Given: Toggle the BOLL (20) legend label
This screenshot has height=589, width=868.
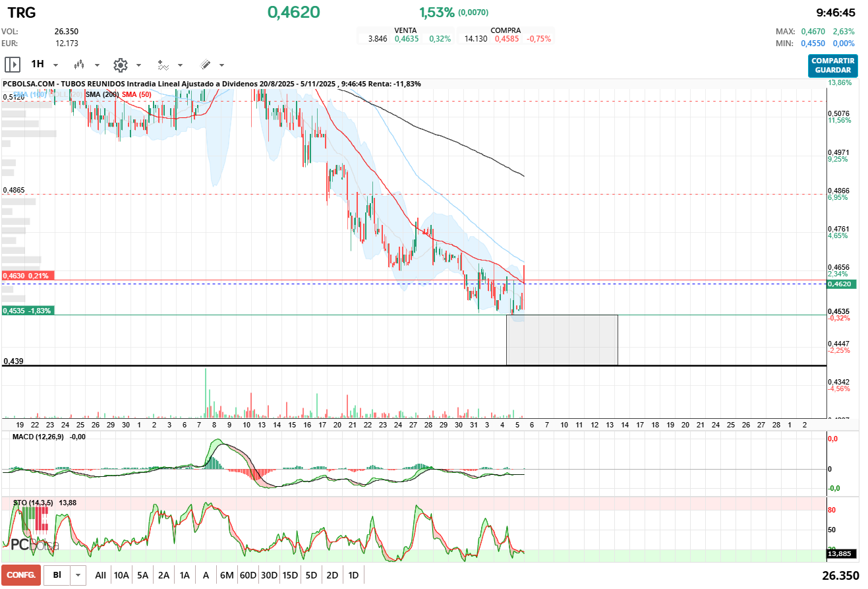Looking at the screenshot, I should pos(67,95).
